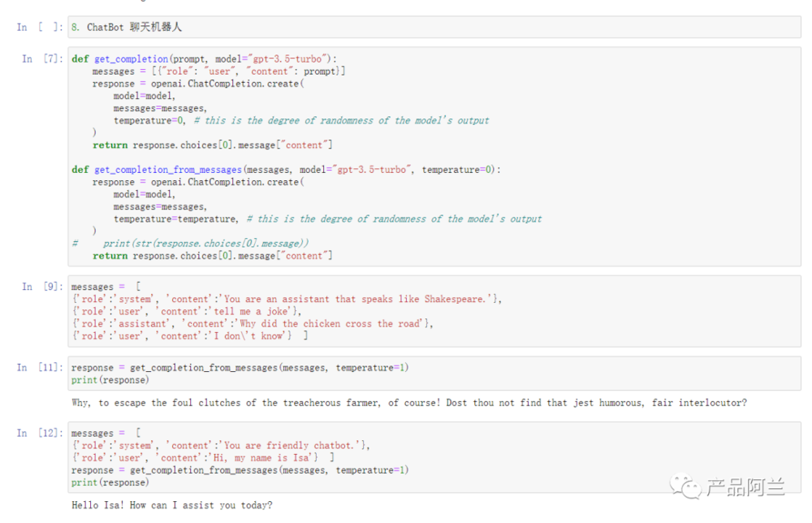
Task: Click the 'In [ ]:' prompt of the ChatBot cell
Action: 40,28
